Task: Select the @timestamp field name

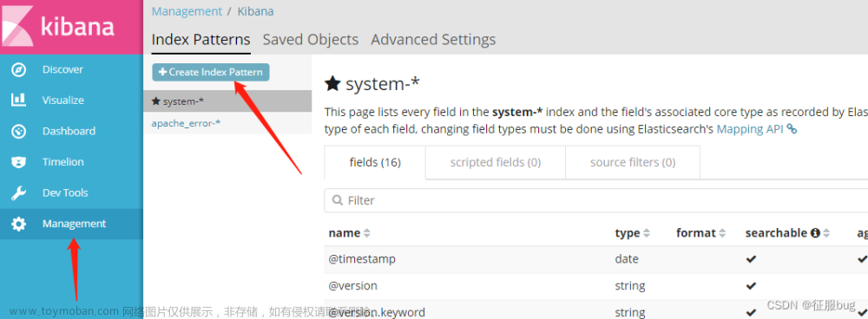Action: (362, 259)
